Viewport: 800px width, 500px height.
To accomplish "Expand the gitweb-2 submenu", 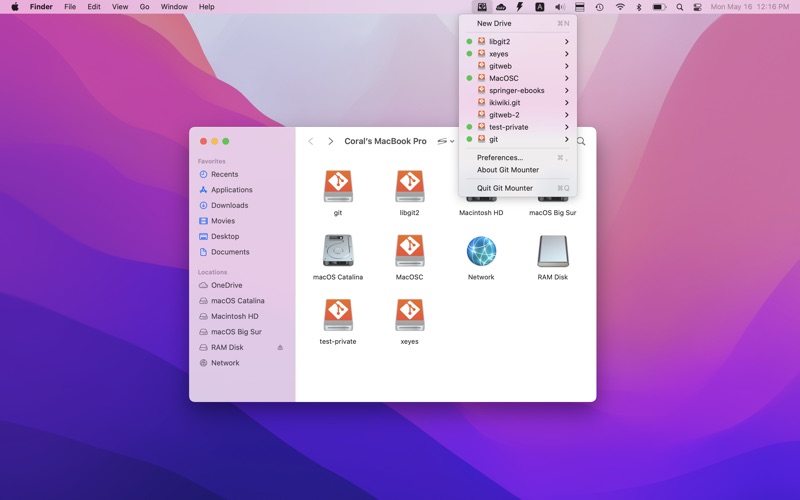I will point(566,115).
